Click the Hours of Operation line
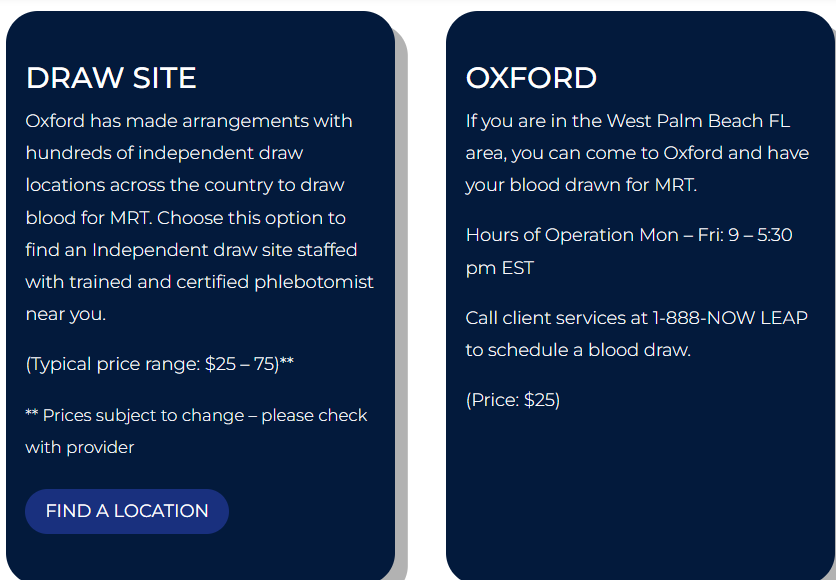Screen dimensions: 836x580 click(x=629, y=236)
